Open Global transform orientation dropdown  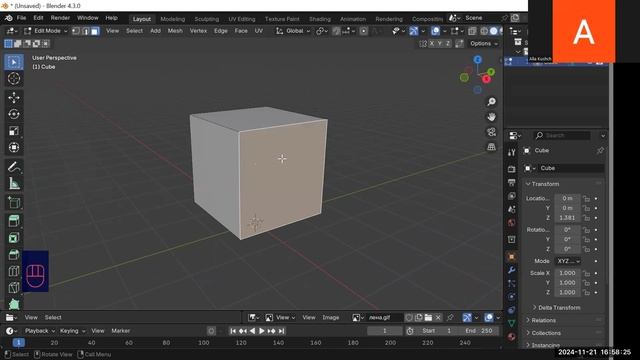[x=293, y=31]
